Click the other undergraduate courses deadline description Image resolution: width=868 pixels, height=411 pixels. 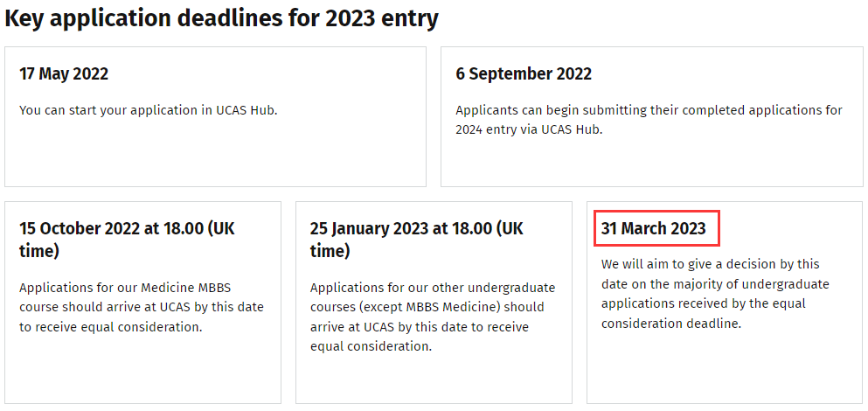[x=433, y=317]
